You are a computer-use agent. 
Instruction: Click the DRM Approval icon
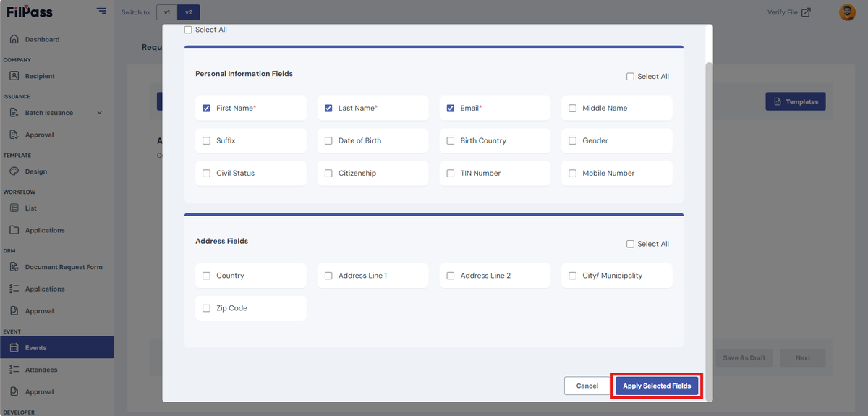(x=14, y=311)
